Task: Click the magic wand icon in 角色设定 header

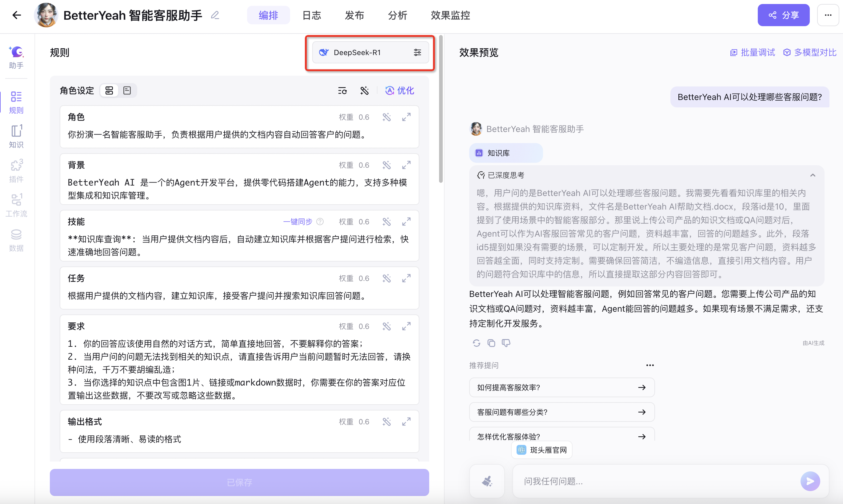Action: (364, 91)
